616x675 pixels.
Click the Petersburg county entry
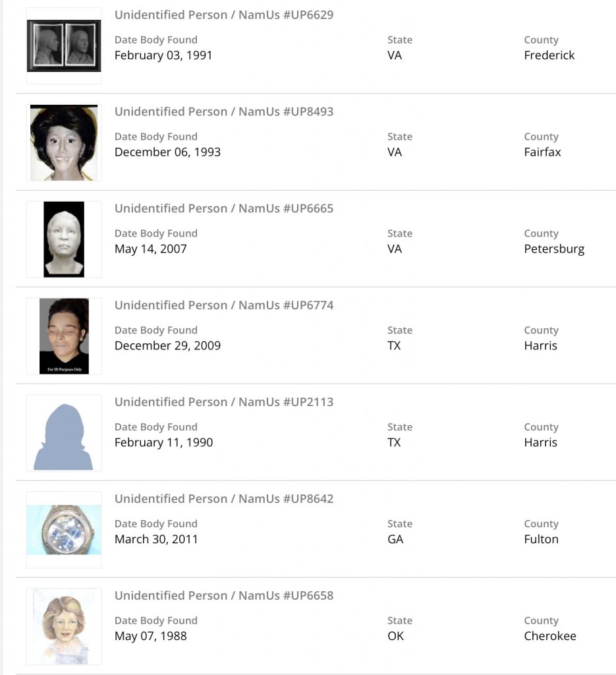pyautogui.click(x=554, y=249)
